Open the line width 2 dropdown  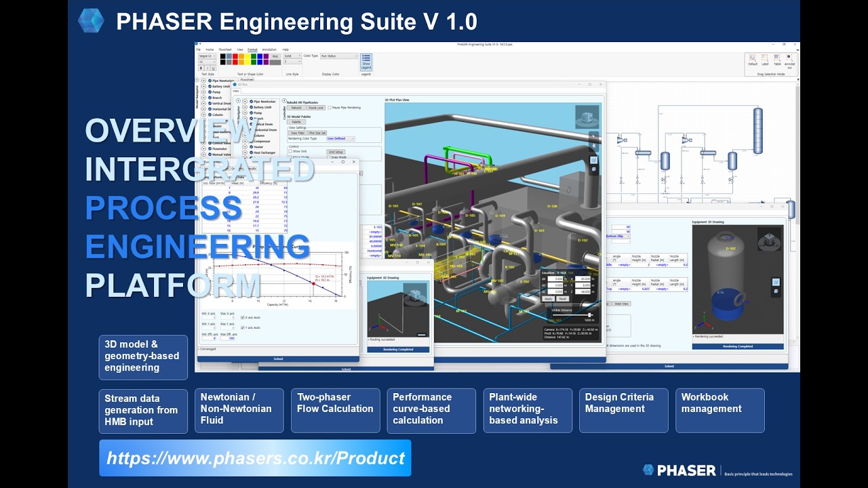[x=292, y=62]
